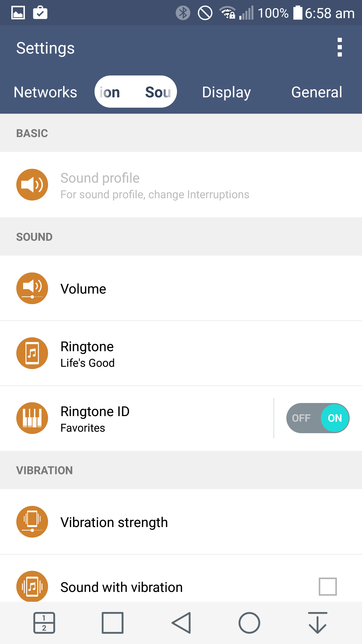Open the three-dot overflow menu
The width and height of the screenshot is (362, 644).
340,47
